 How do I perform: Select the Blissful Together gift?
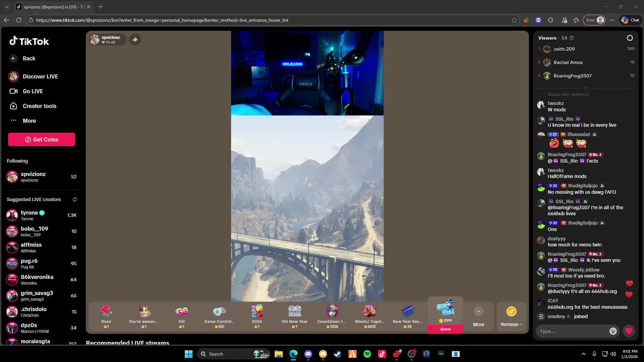point(370,316)
